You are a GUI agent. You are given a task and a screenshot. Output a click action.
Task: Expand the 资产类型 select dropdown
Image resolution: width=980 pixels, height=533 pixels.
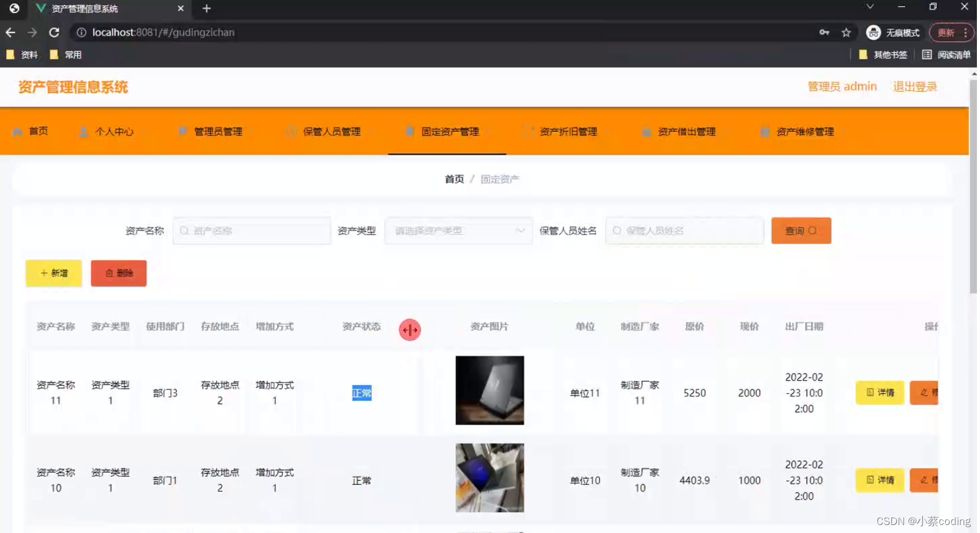click(458, 230)
